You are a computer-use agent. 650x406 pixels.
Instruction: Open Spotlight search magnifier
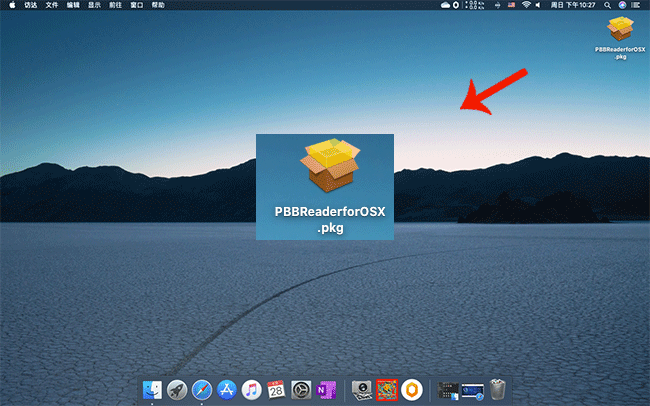tap(607, 5)
